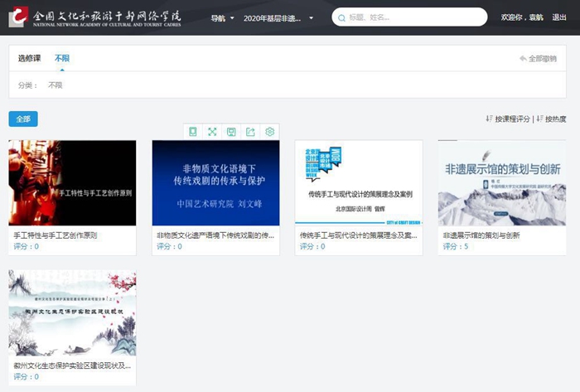Open the 手工特性与手工艺创作原则 course thumbnail
Image resolution: width=580 pixels, height=392 pixels.
pyautogui.click(x=72, y=182)
